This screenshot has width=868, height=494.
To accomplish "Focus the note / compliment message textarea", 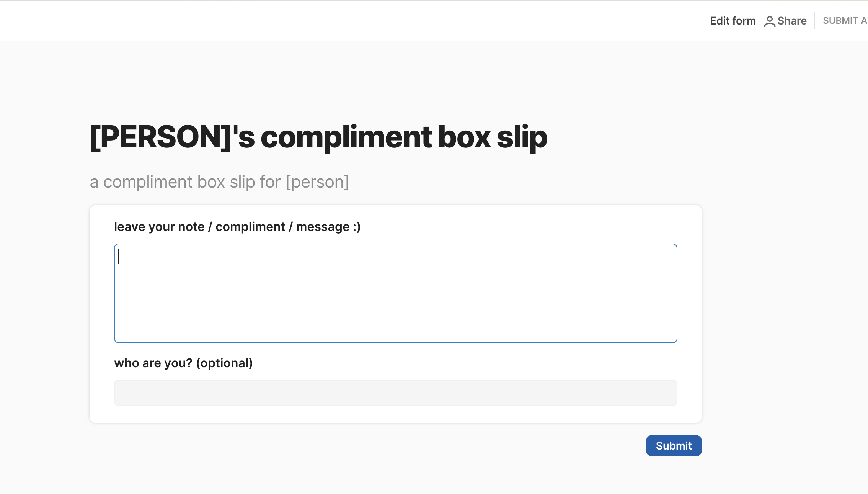I will pyautogui.click(x=396, y=293).
